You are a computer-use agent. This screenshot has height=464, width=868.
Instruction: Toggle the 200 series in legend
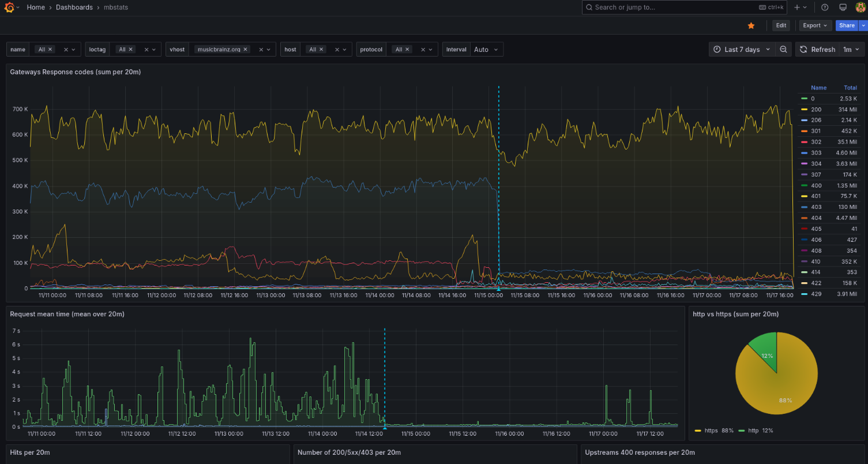point(816,110)
